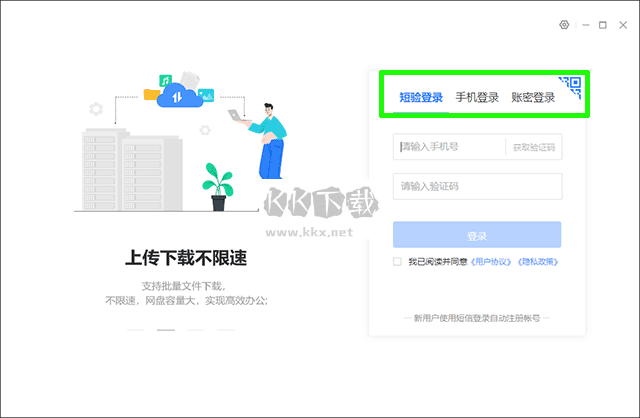Open settings via the gear icon
This screenshot has width=640, height=418.
(x=565, y=24)
